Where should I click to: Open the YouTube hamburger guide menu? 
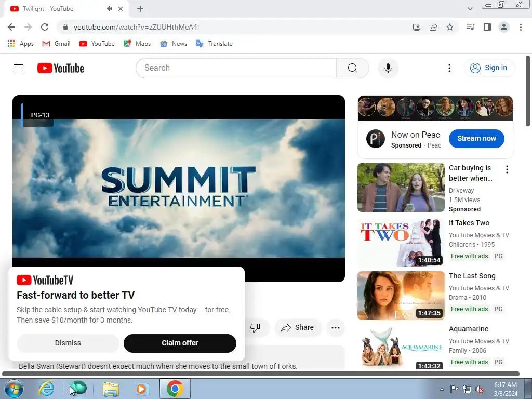(19, 68)
